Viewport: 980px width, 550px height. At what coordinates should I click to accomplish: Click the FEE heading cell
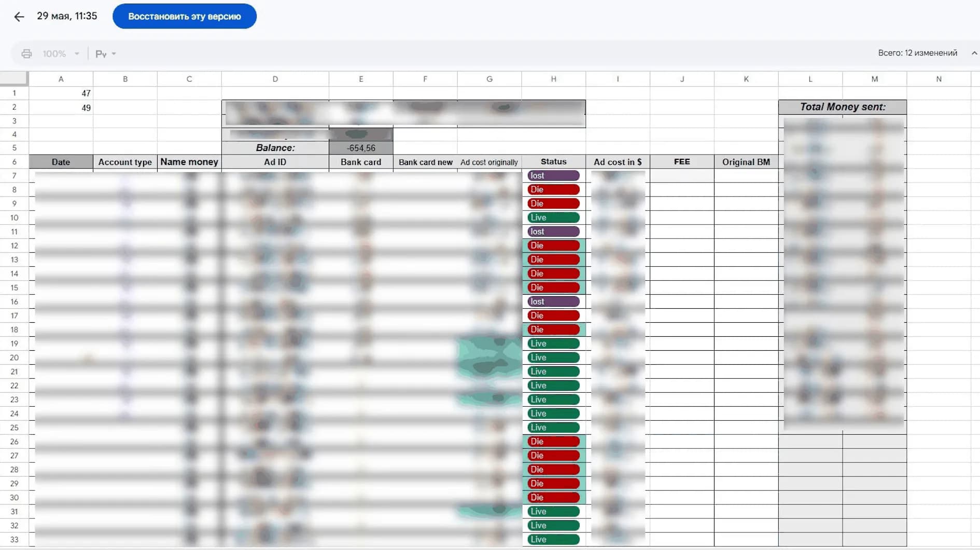[682, 162]
